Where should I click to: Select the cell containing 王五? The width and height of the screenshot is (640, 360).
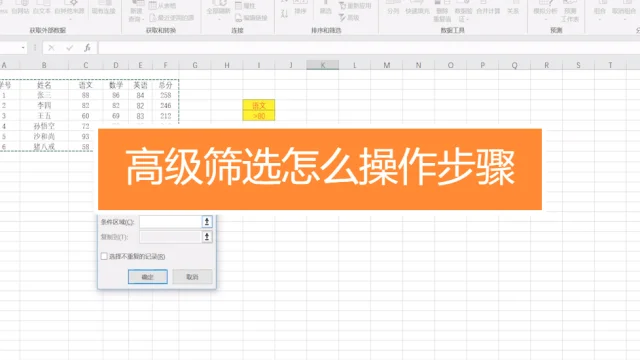(44, 116)
